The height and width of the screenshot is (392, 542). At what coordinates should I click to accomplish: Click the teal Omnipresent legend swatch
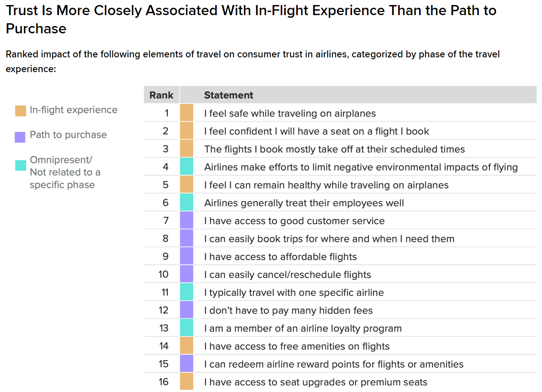[x=21, y=165]
